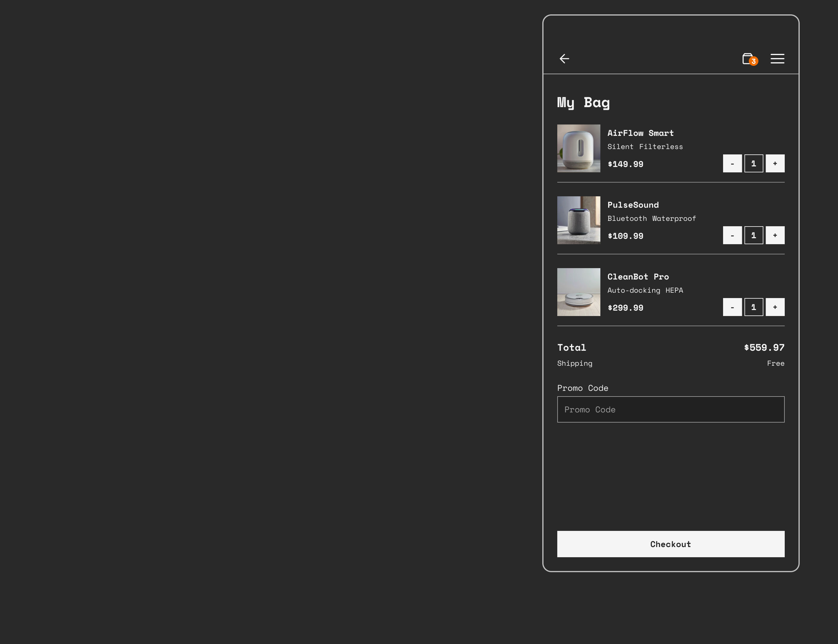Increase AirFlow Smart quantity with plus
838x644 pixels.
(775, 164)
